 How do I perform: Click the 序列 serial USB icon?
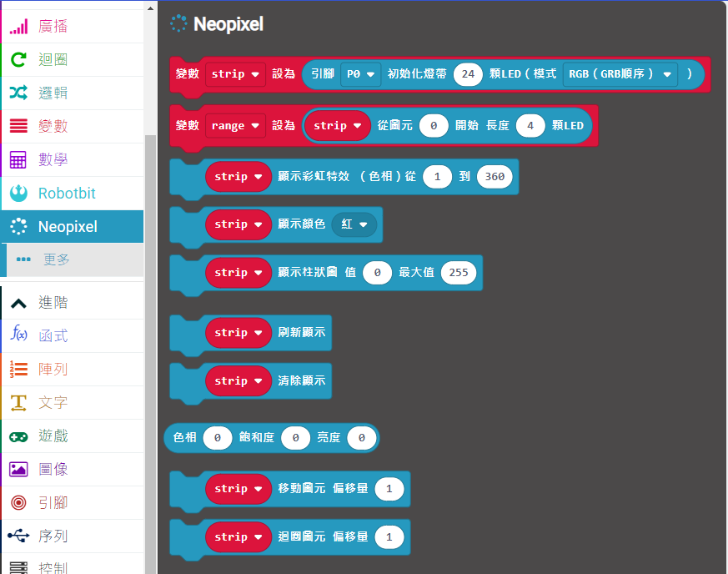pos(18,536)
